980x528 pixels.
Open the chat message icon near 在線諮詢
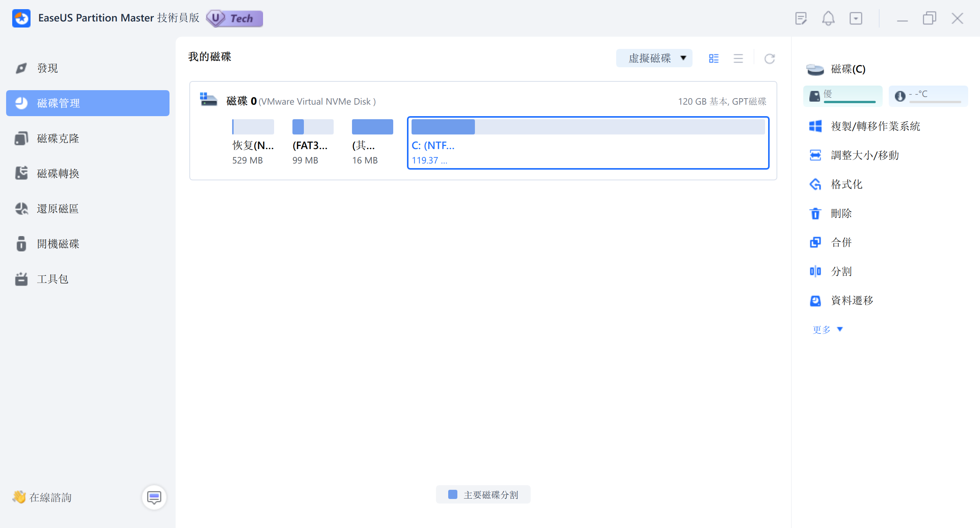pyautogui.click(x=154, y=497)
